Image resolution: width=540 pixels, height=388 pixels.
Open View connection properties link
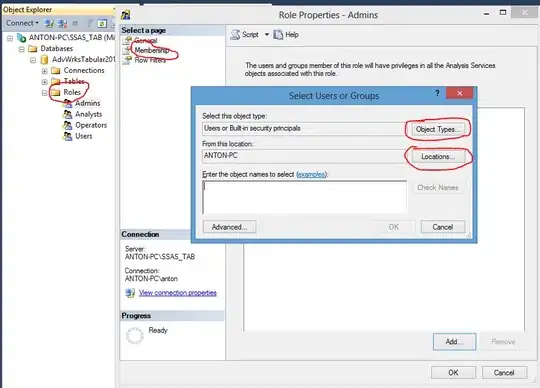click(x=178, y=293)
